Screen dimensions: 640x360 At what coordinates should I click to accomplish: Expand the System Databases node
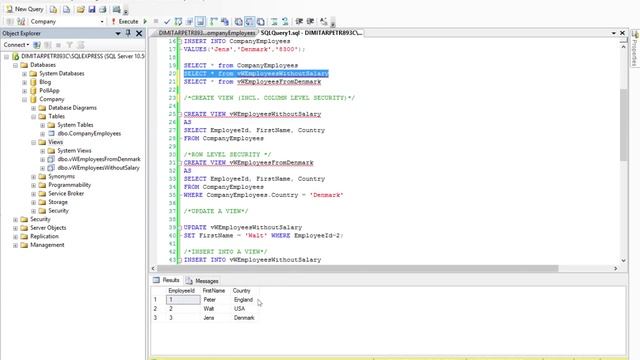(24, 73)
